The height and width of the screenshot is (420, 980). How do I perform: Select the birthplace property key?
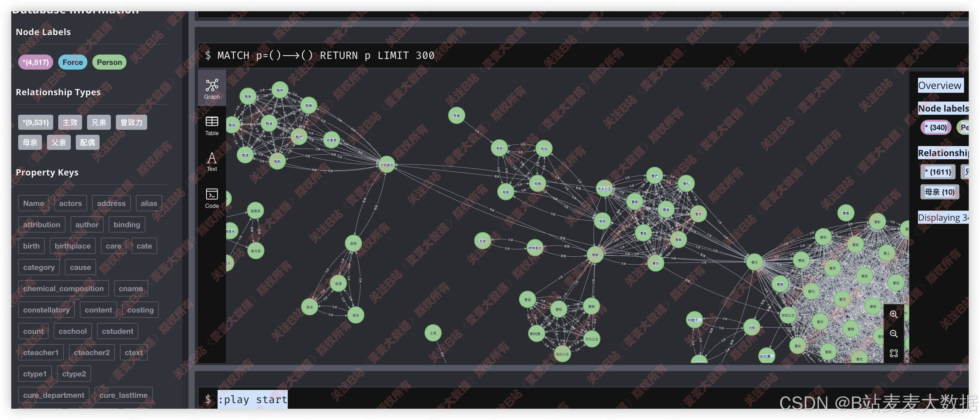(x=72, y=246)
